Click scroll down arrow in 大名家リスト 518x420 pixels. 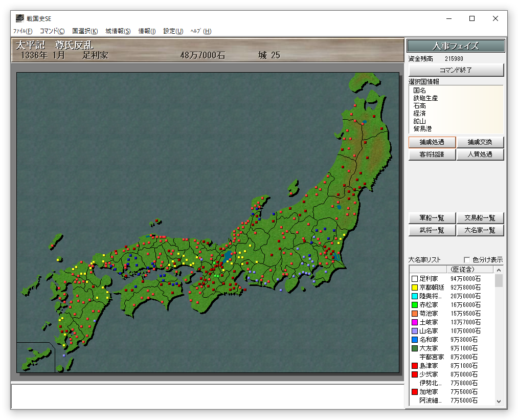point(499,402)
